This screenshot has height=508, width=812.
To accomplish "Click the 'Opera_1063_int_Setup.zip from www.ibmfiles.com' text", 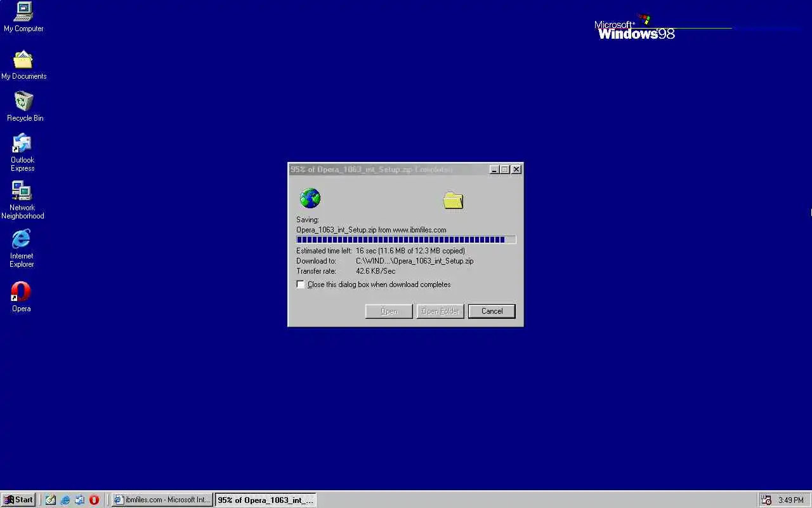I will (x=371, y=230).
